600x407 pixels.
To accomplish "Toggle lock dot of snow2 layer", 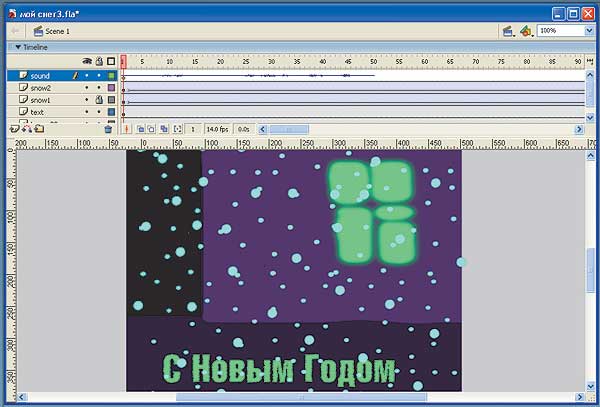I will coord(99,88).
